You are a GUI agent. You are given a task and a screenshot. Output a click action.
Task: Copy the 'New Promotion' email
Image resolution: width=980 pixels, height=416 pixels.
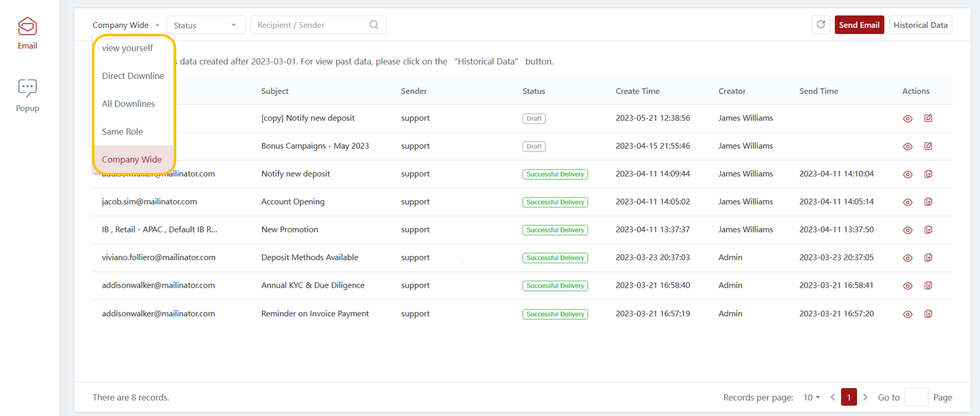click(928, 230)
